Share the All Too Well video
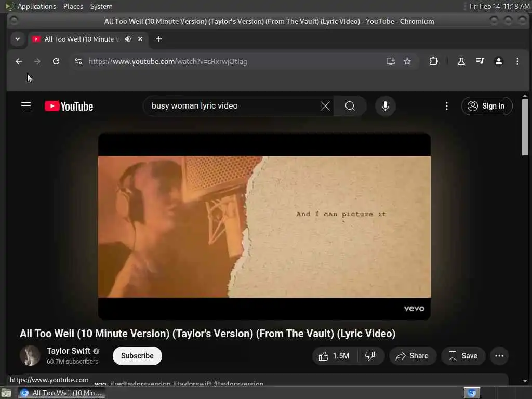Screen dimensions: 532x399 pos(412,355)
